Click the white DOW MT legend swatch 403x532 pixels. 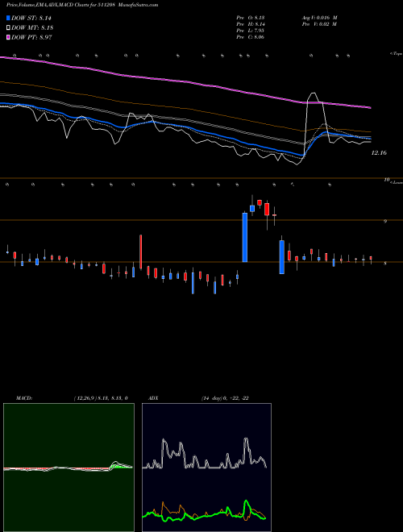point(9,27)
